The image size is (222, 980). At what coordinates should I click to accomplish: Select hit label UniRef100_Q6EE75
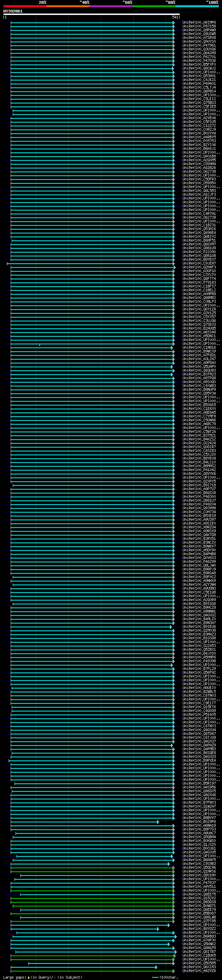[x=199, y=895]
